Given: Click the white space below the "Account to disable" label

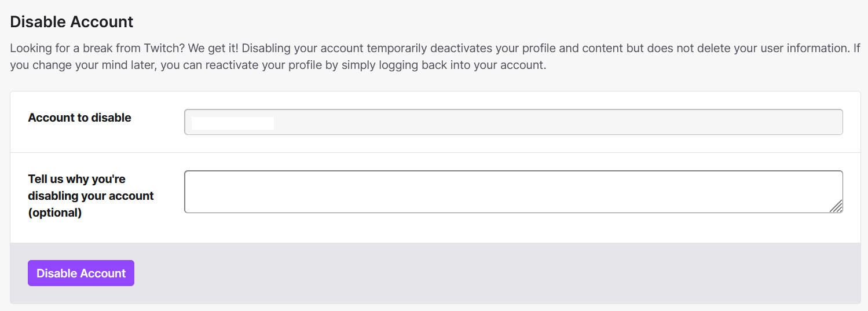Looking at the screenshot, I should (x=79, y=139).
